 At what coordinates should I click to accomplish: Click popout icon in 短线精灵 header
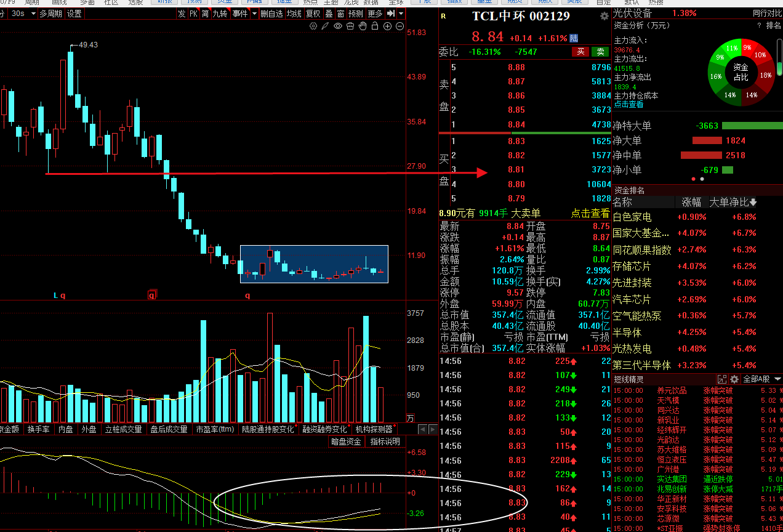point(722,379)
